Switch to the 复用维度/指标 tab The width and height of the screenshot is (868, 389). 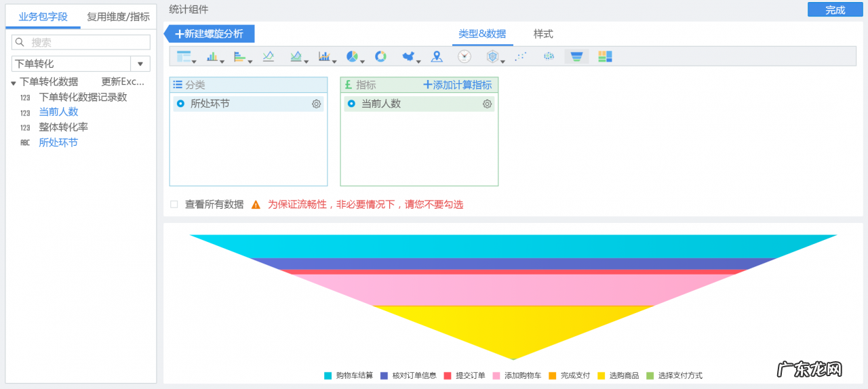click(118, 16)
